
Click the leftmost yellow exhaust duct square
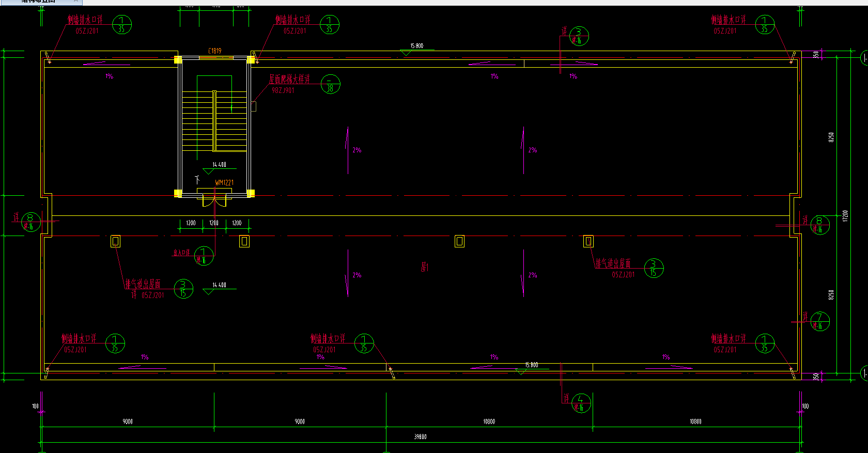coord(116,241)
